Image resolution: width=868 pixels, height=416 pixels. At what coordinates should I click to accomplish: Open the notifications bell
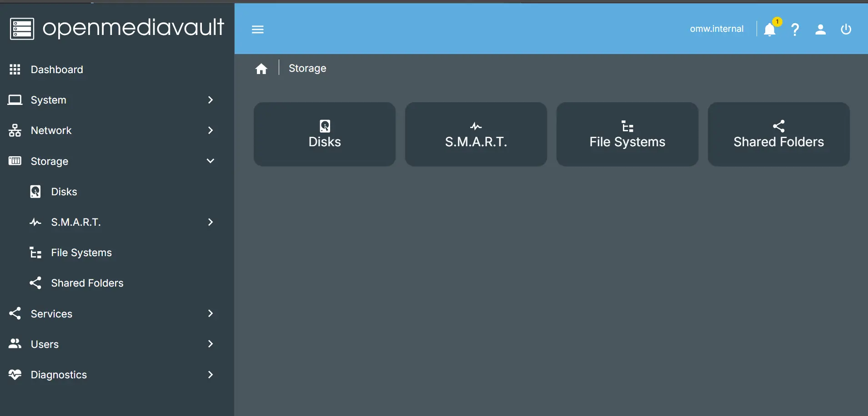click(769, 30)
